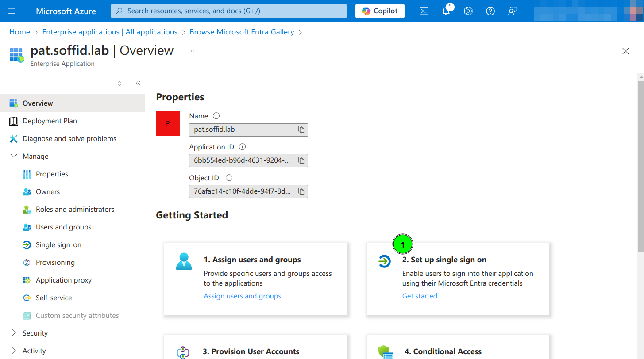The image size is (644, 359).
Task: Click the search resources box
Action: (x=229, y=11)
